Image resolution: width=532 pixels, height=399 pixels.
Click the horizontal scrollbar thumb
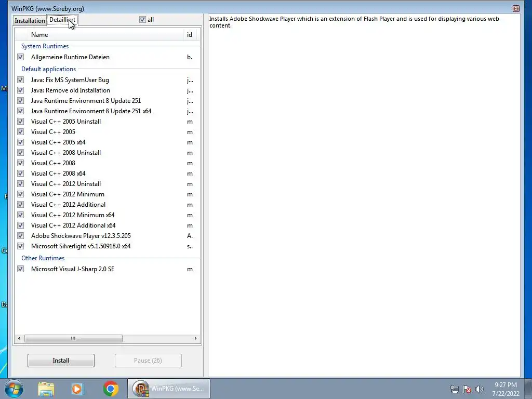click(x=73, y=338)
